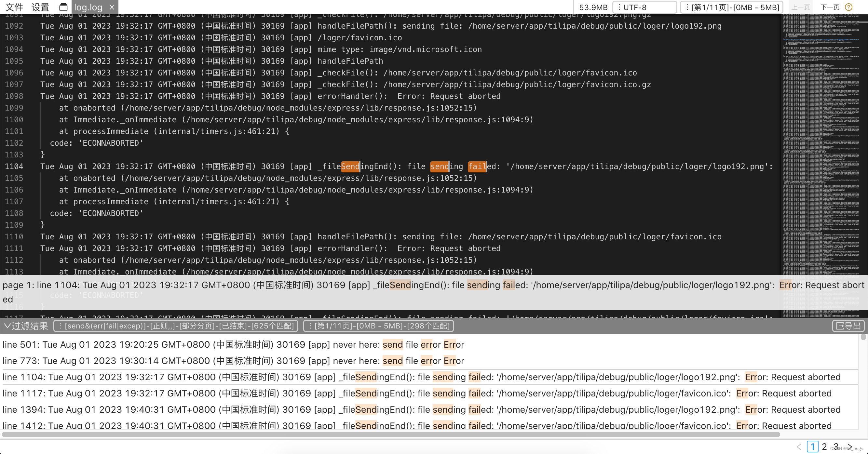Screen dimensions: 868x454
Task: Open the 第1/11页 page range dropdown
Action: coord(731,7)
